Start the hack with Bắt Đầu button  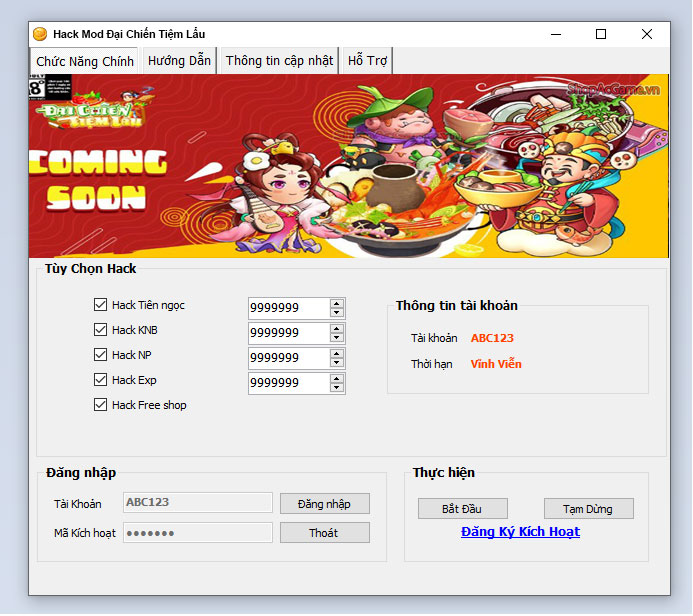click(463, 509)
